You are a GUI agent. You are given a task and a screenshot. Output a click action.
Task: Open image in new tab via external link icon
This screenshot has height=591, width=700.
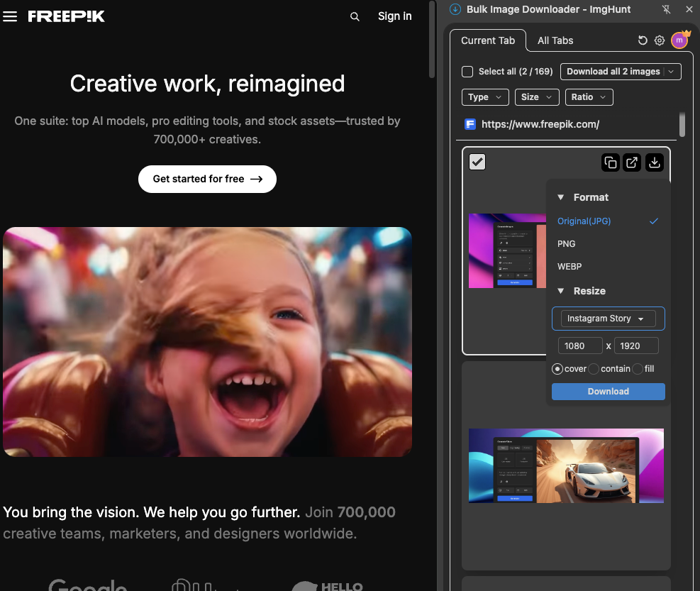[x=632, y=162]
